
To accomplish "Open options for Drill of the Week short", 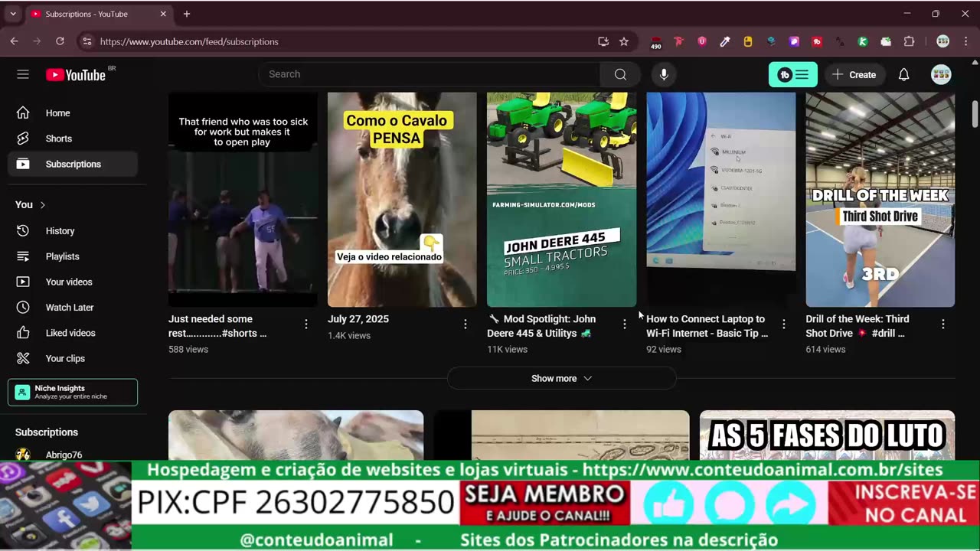I will (943, 324).
